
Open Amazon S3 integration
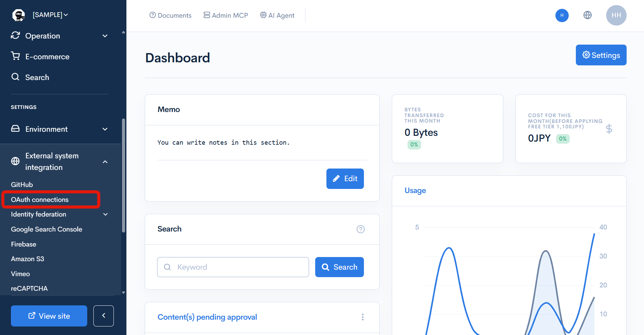click(x=27, y=259)
